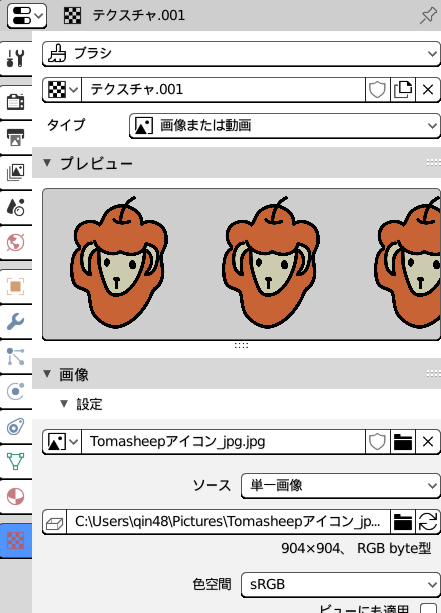
Task: Open the ブラシ texture context dropdown
Action: [x=241, y=54]
